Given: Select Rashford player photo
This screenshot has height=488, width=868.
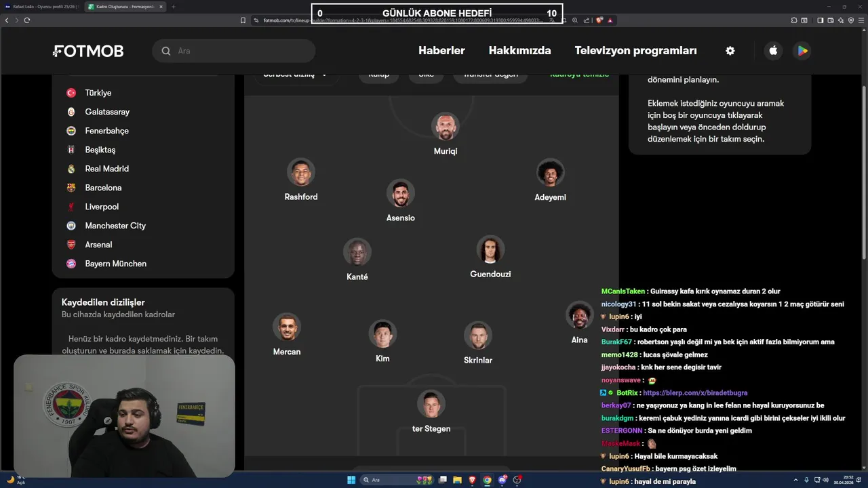Looking at the screenshot, I should [301, 172].
